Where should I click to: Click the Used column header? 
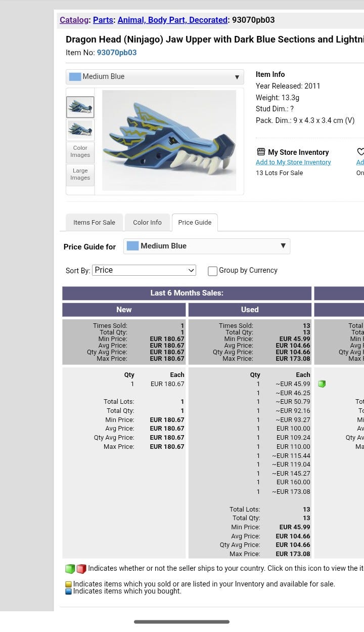250,310
